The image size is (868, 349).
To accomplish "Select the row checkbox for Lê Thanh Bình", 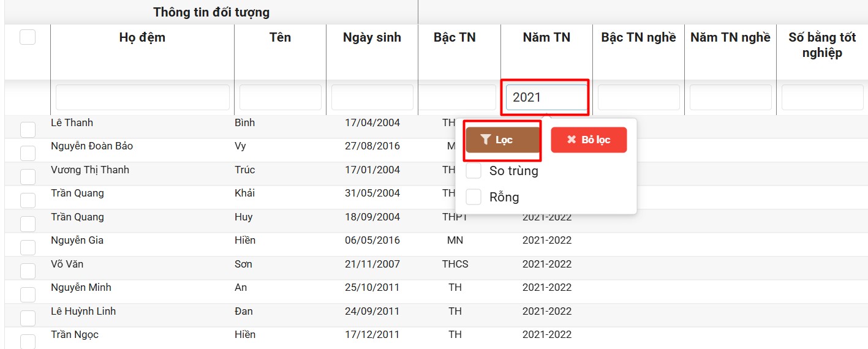I will tap(28, 130).
